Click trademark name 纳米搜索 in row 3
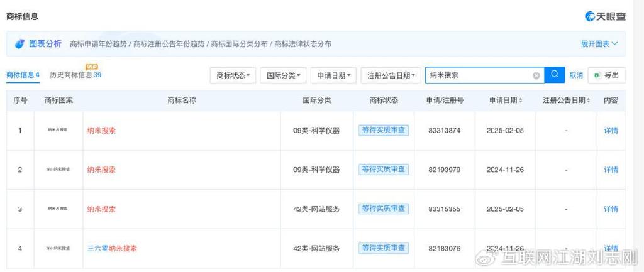This screenshot has height=272, width=644. [101, 209]
